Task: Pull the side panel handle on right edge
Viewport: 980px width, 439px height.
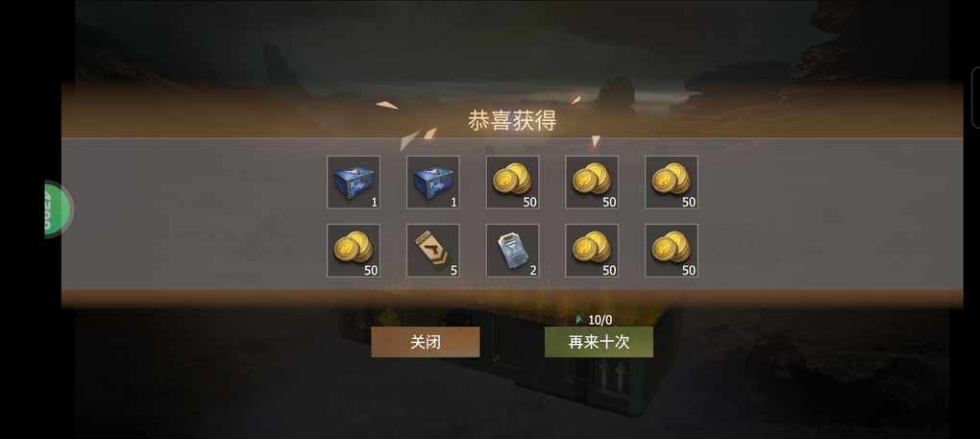Action: (x=976, y=97)
